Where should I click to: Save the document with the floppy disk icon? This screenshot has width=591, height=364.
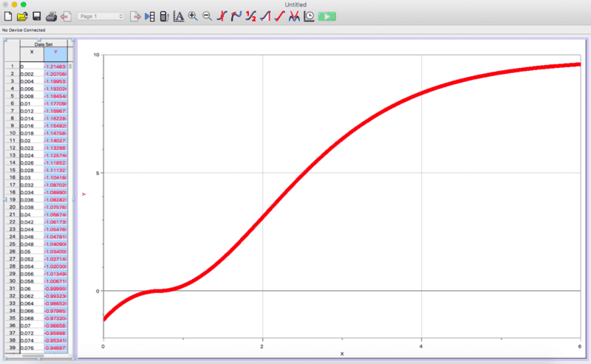[36, 16]
